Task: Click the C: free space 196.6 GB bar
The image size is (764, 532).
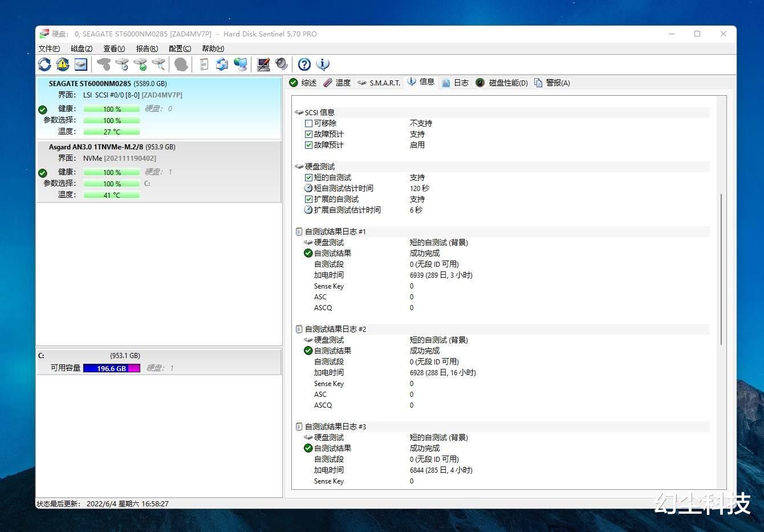Action: tap(112, 368)
